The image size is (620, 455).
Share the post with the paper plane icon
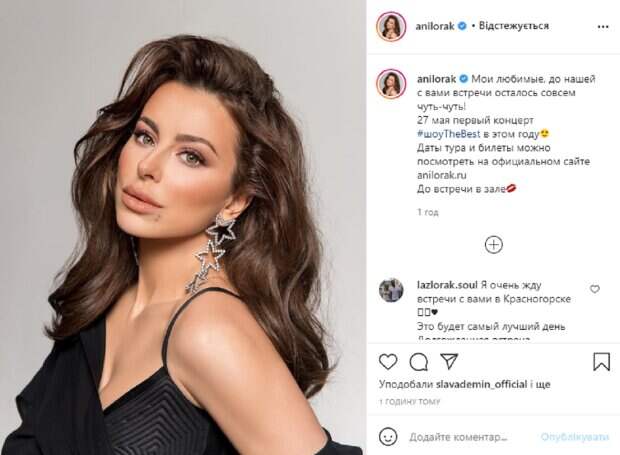point(449,361)
